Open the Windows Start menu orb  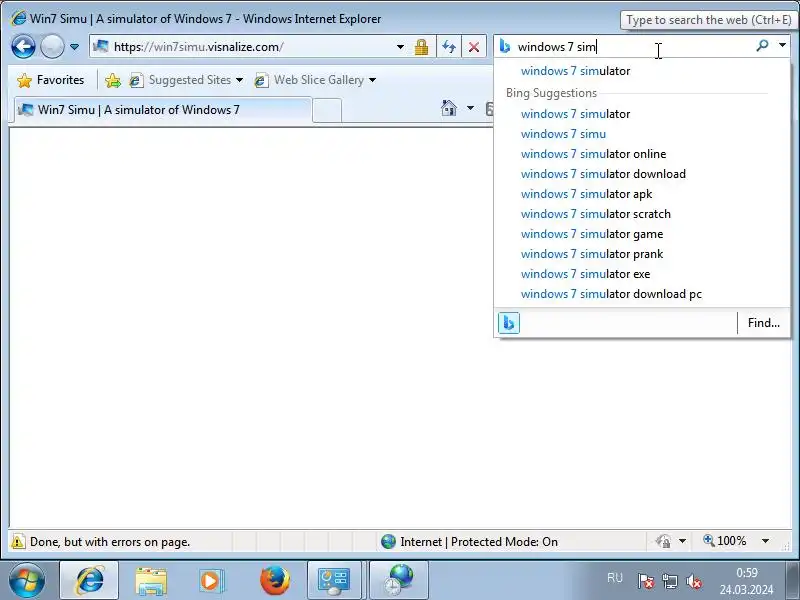[x=27, y=580]
